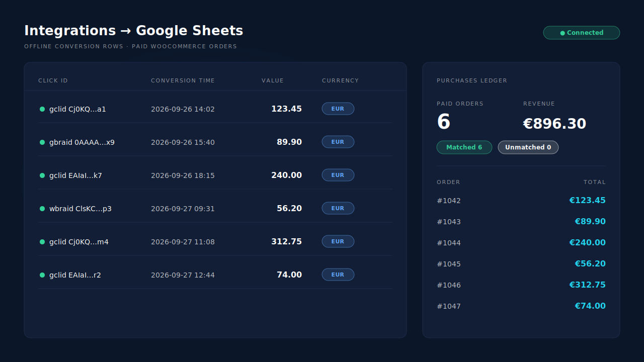
Task: Click the TOTAL column header in ledger
Action: [x=595, y=182]
